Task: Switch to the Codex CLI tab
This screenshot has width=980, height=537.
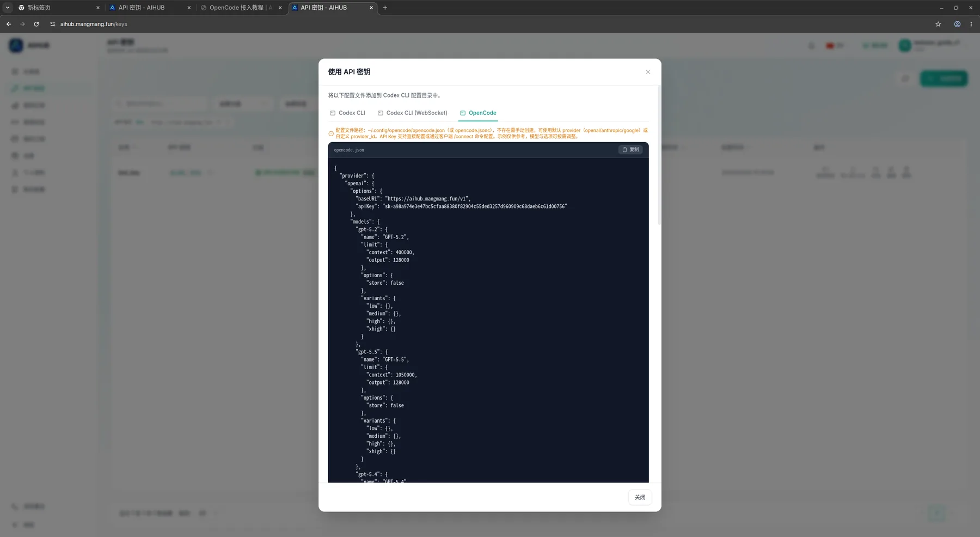Action: tap(347, 113)
